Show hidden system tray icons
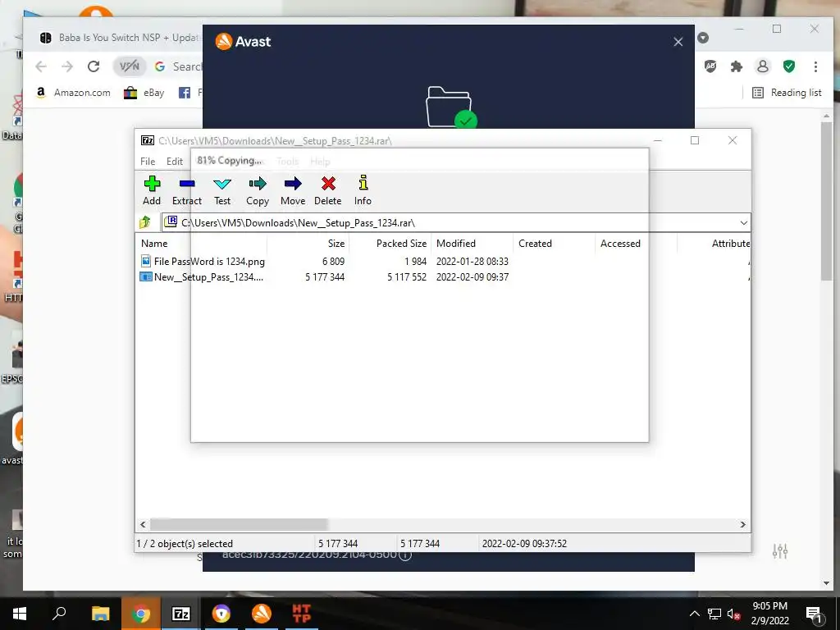 pyautogui.click(x=694, y=614)
